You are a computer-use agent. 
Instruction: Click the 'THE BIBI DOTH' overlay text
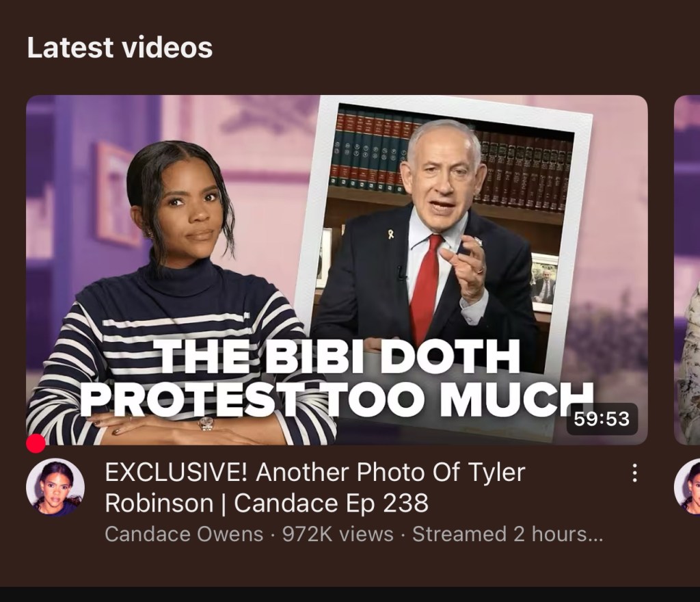pyautogui.click(x=339, y=356)
